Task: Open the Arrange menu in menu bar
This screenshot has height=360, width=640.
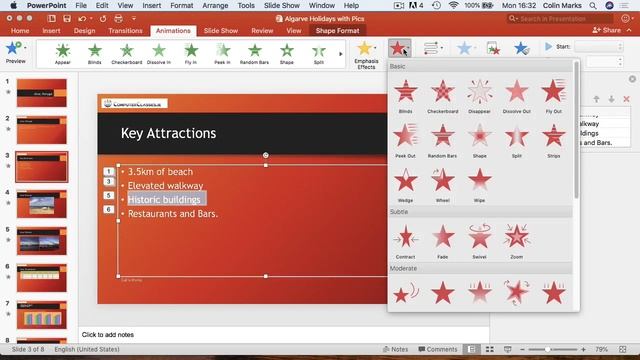Action: 215,6
